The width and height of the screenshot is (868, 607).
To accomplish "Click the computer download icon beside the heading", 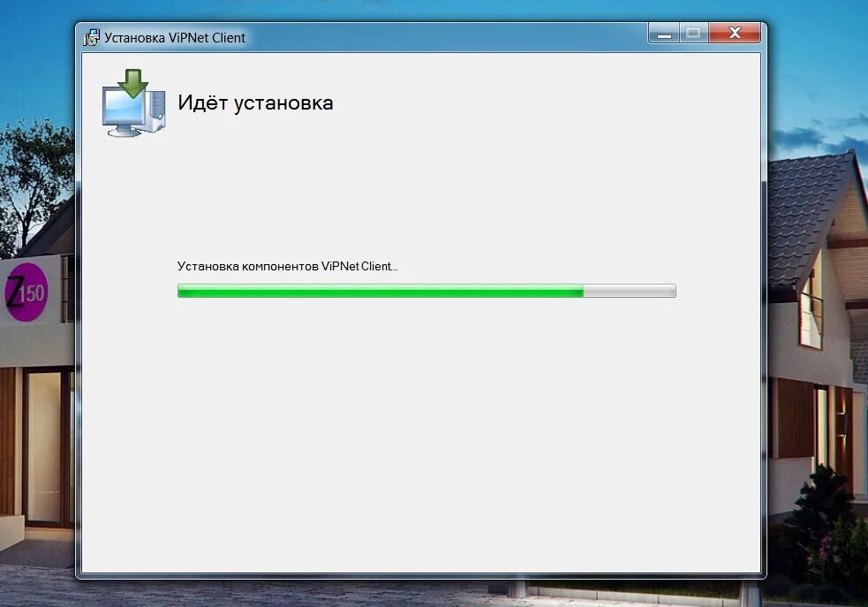I will point(134,103).
